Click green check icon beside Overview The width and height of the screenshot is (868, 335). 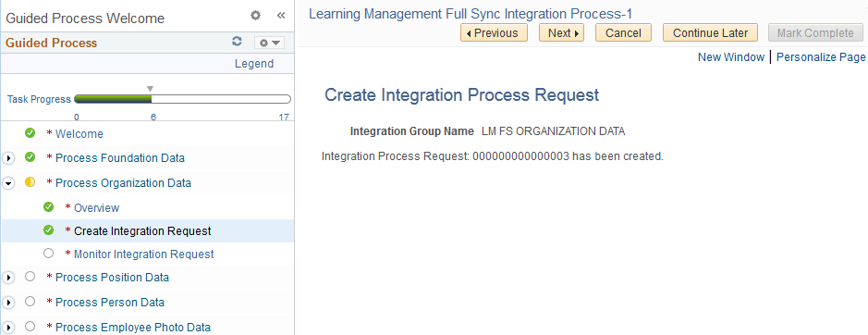pyautogui.click(x=48, y=207)
